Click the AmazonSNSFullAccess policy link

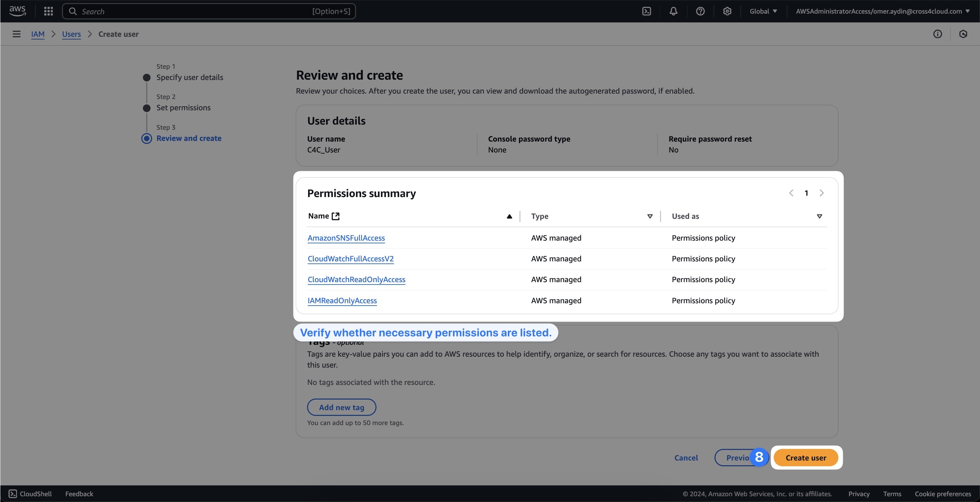pos(346,238)
